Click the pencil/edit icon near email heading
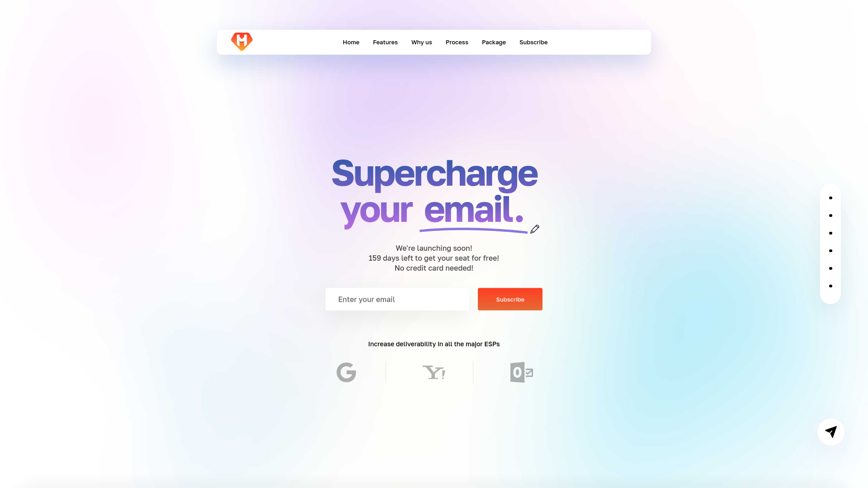868x488 pixels. 535,229
